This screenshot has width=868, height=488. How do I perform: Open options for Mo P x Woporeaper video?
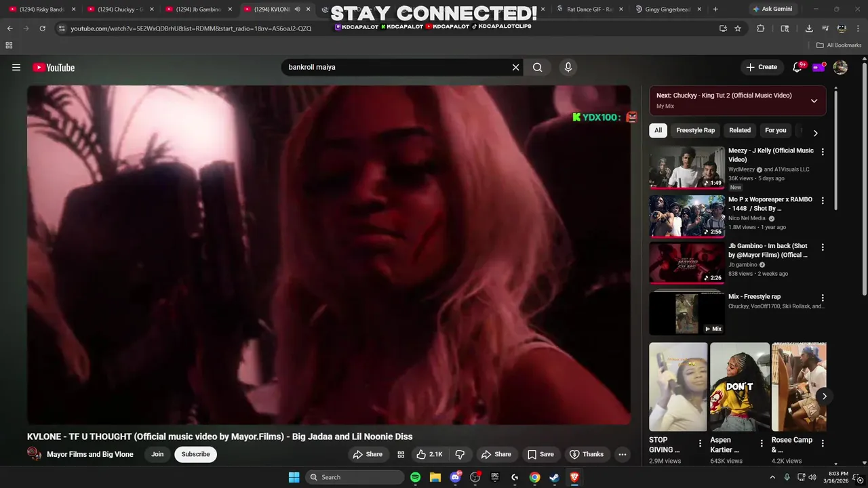[x=823, y=201]
